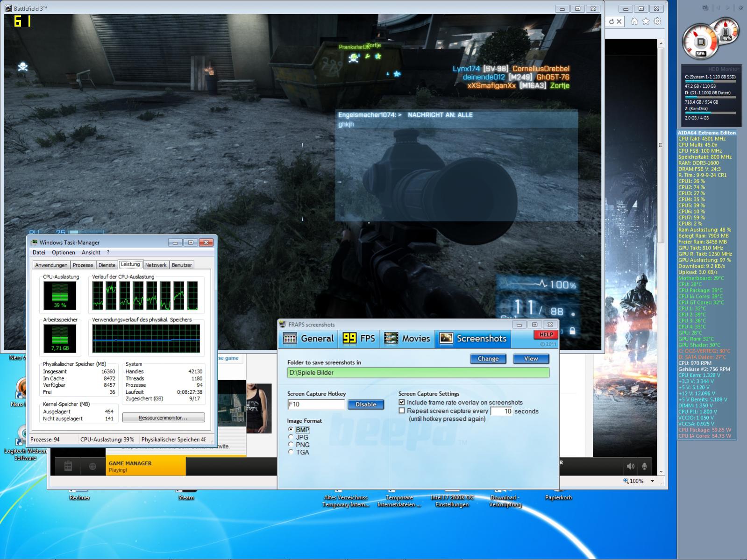
Task: Click the Change folder button in FRAPS
Action: (488, 359)
